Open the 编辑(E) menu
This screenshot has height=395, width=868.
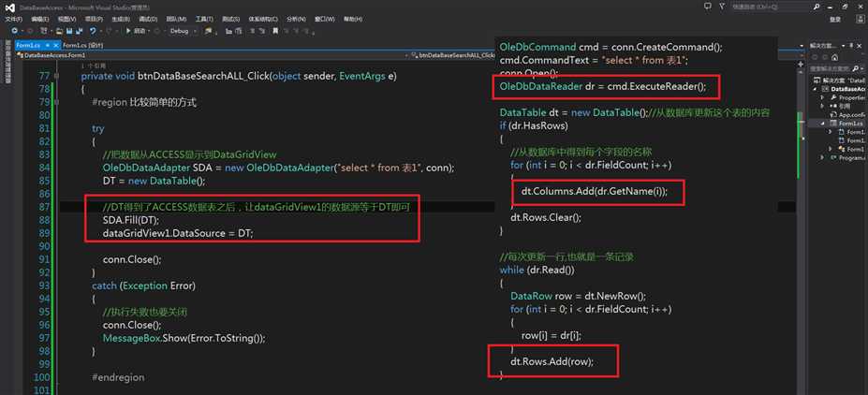coord(40,19)
